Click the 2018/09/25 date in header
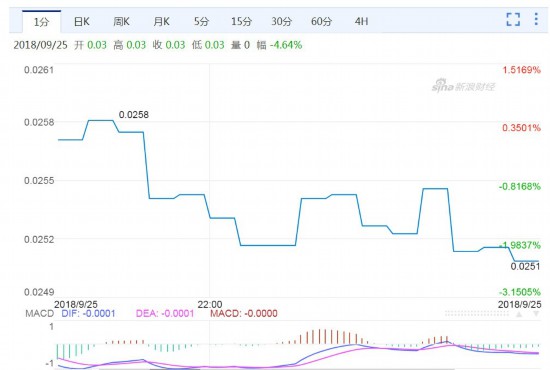Viewport: 550px width, 370px height. [x=40, y=45]
